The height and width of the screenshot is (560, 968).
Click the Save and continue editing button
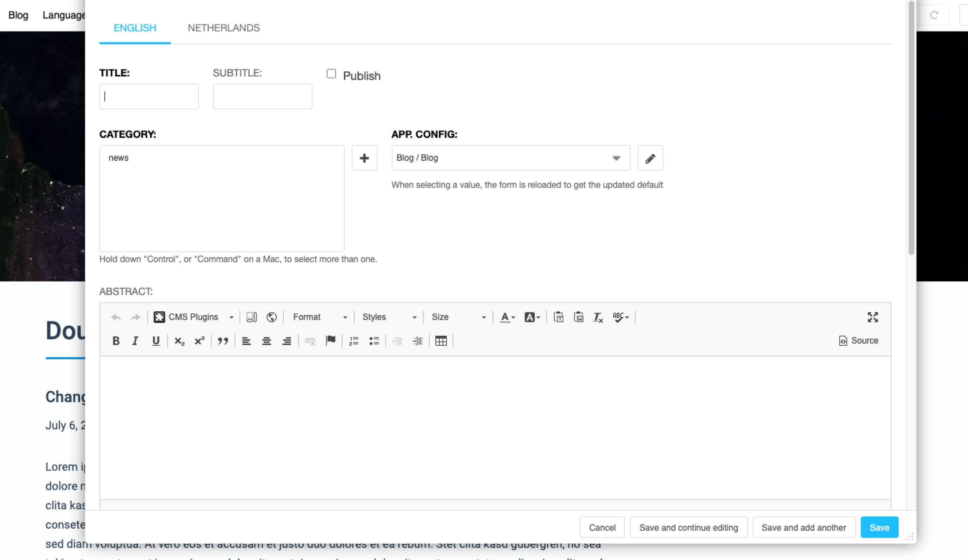688,527
